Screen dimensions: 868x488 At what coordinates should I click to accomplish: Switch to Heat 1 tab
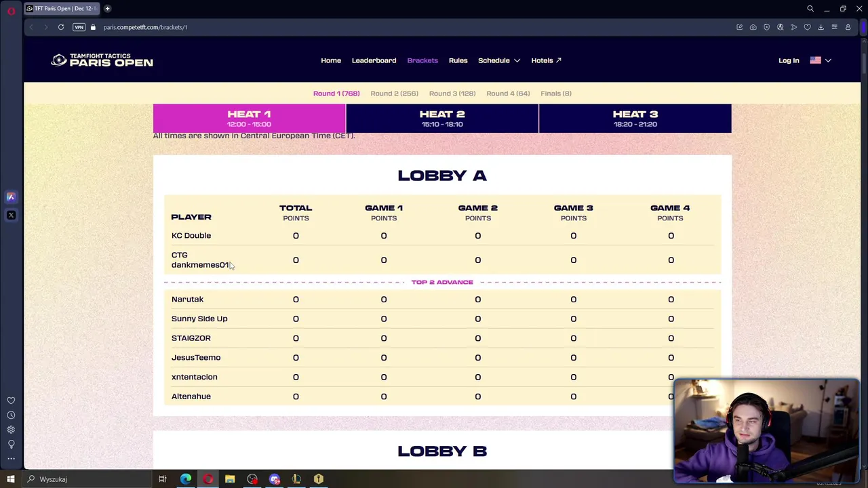click(250, 118)
